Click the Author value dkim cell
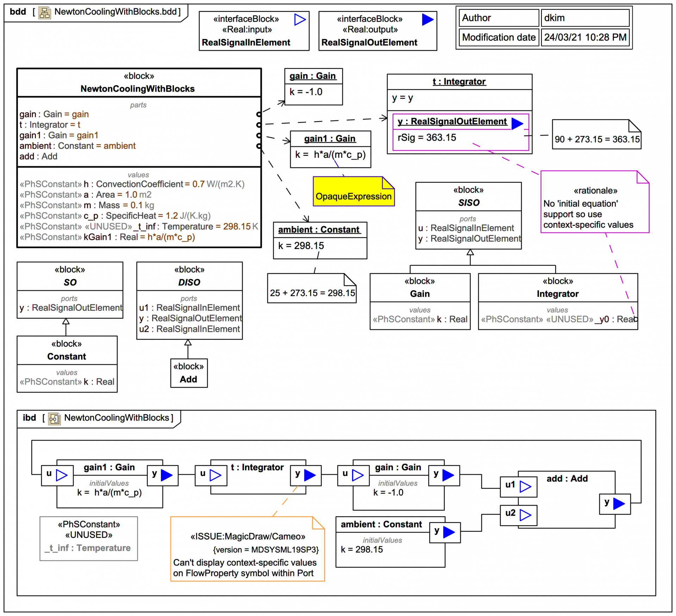 585,18
